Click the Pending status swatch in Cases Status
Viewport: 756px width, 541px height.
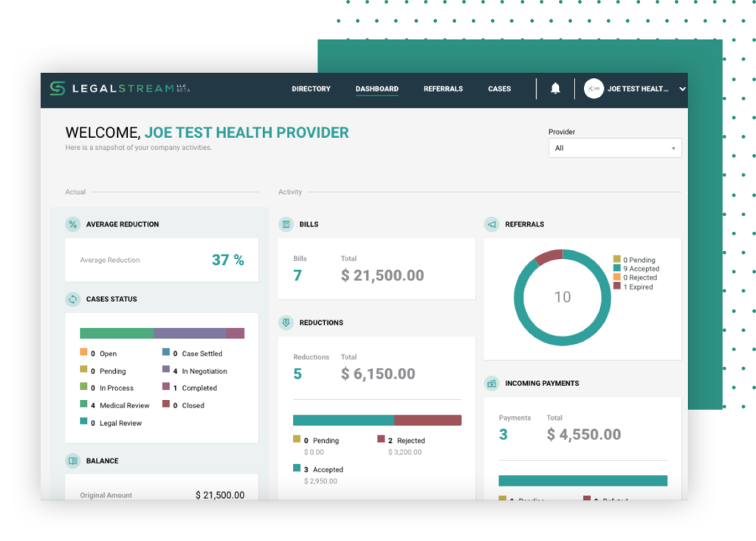point(83,369)
